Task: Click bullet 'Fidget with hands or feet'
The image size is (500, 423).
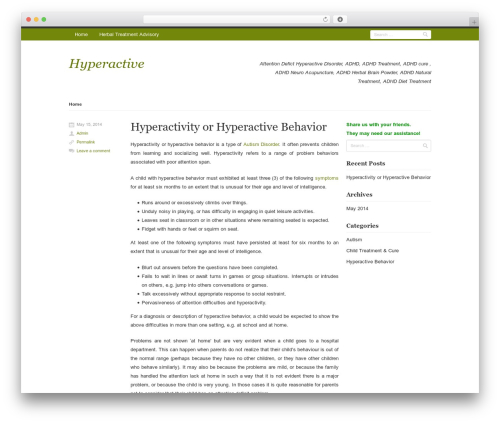Action: click(190, 229)
